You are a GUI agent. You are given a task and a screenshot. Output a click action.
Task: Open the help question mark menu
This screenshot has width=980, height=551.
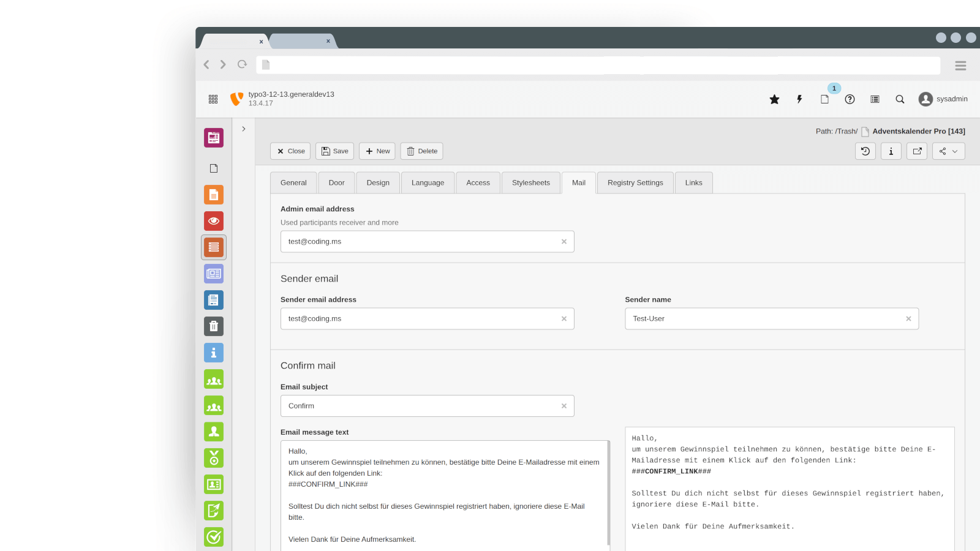(x=850, y=99)
